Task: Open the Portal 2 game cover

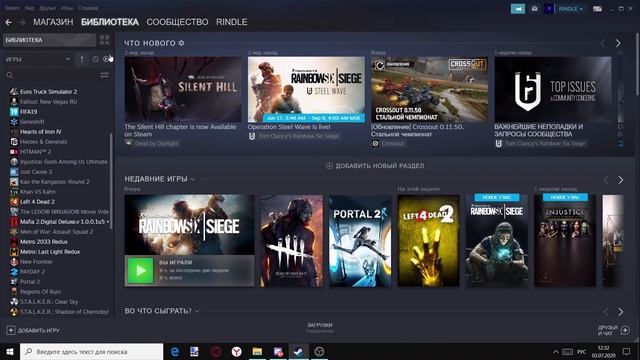Action: coord(360,240)
